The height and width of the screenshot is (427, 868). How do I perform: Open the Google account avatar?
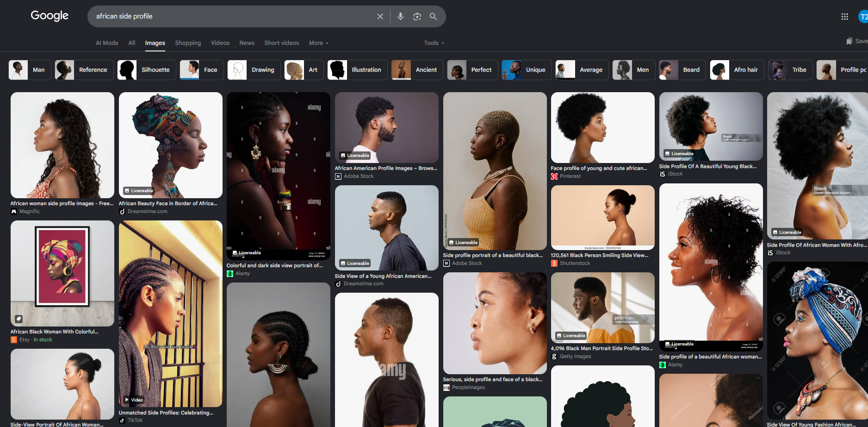[x=863, y=17]
